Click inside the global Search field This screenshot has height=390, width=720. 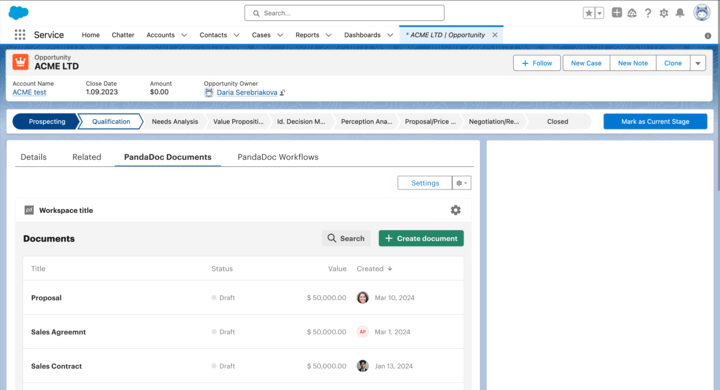pyautogui.click(x=344, y=13)
